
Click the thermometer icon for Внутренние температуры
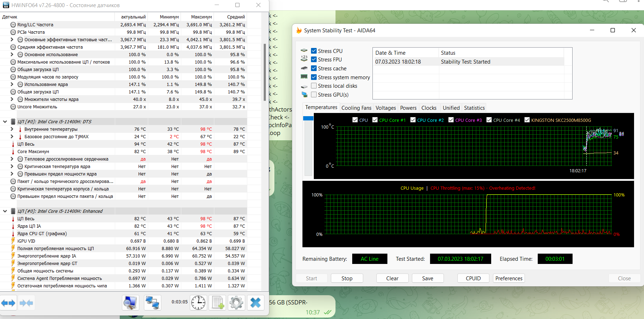[x=20, y=129]
